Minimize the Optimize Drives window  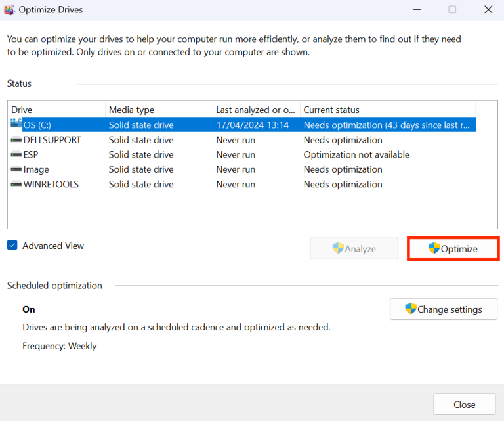417,10
